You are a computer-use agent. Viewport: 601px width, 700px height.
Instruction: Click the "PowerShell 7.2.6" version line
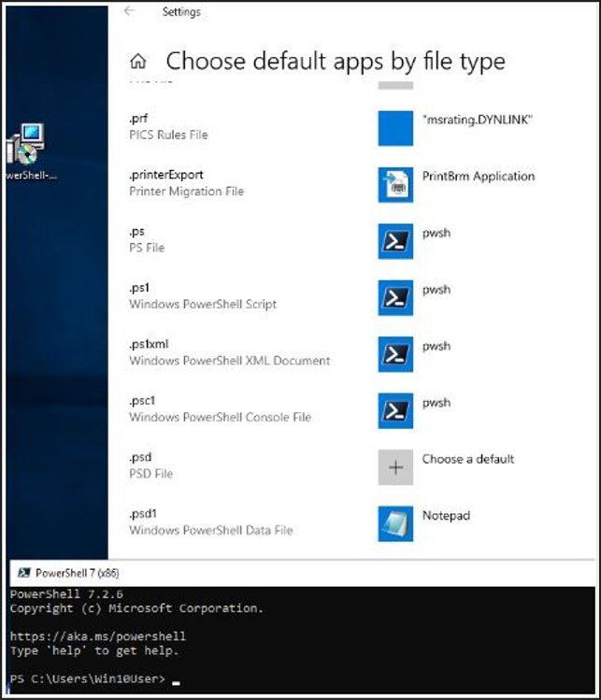[66, 594]
